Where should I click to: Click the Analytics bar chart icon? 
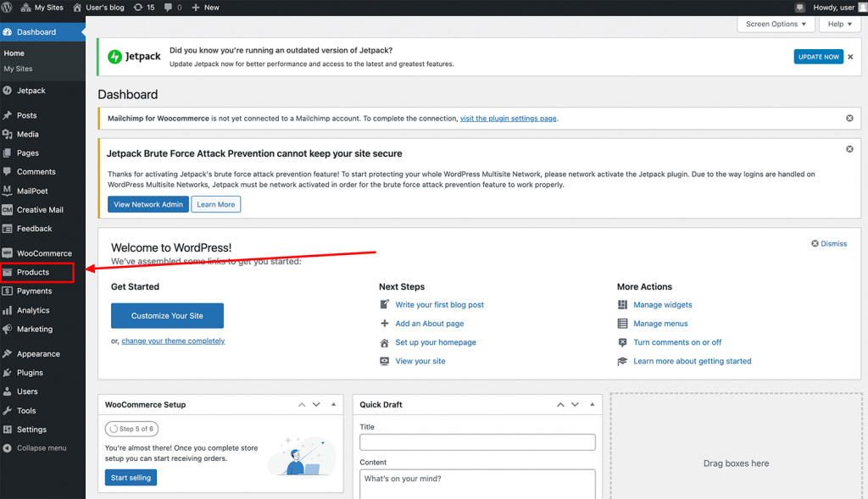point(7,310)
